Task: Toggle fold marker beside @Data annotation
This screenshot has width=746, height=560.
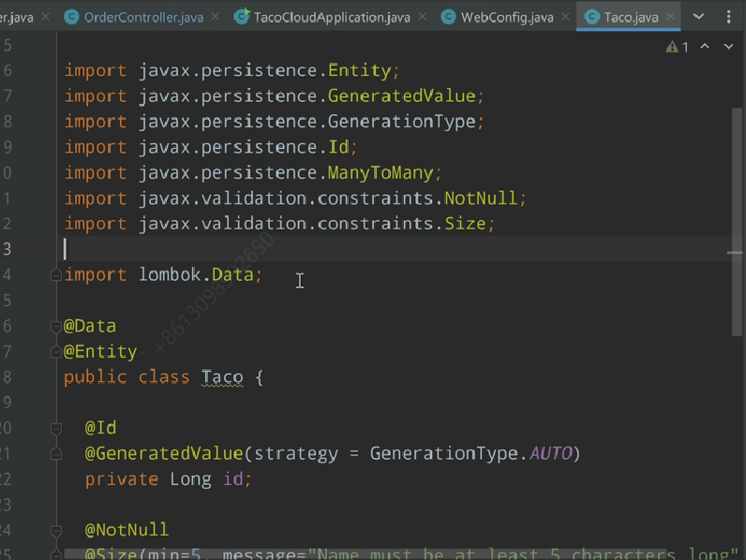Action: 55,326
